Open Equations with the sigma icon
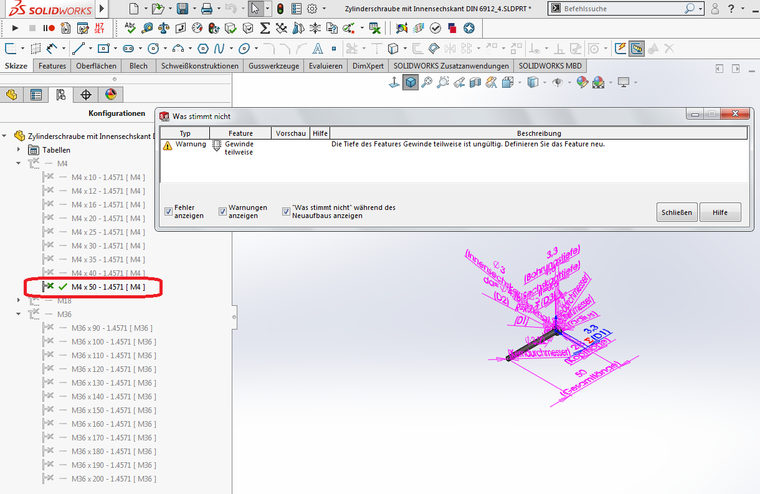The height and width of the screenshot is (494, 760). click(x=265, y=28)
